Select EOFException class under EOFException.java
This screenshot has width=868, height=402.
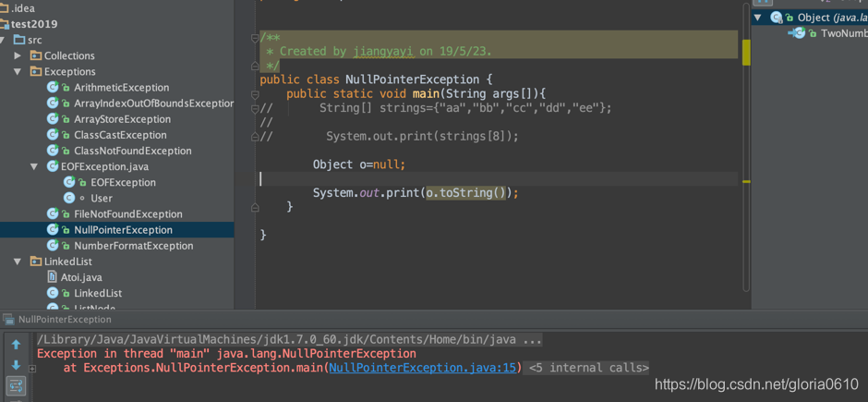tap(123, 182)
